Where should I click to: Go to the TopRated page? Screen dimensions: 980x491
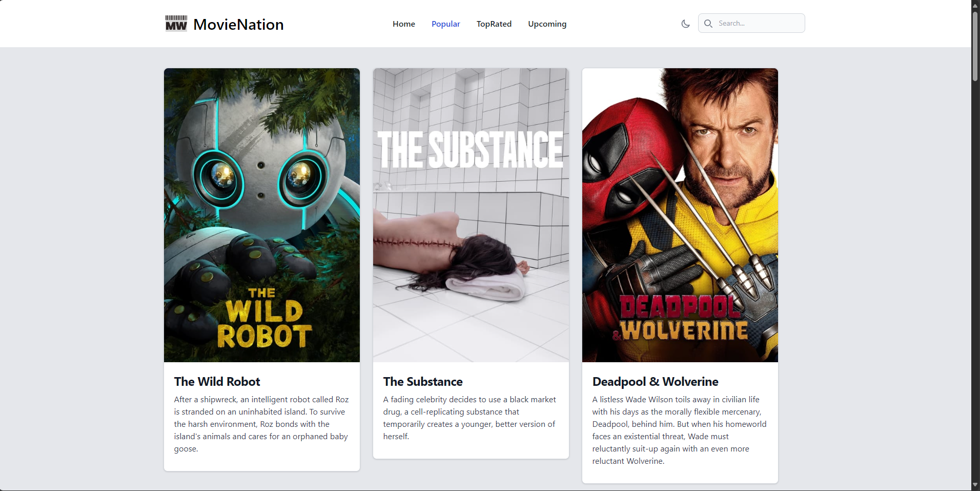coord(494,24)
